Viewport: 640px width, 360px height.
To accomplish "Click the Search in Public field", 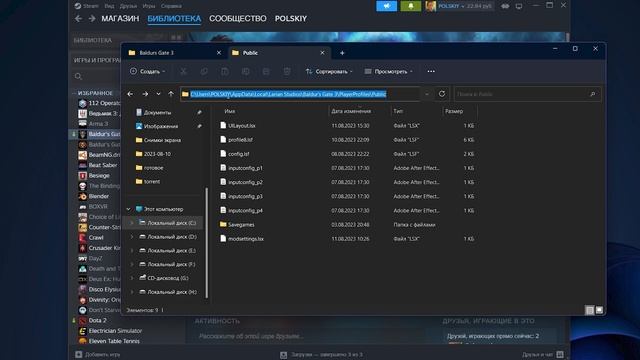I will click(x=527, y=94).
